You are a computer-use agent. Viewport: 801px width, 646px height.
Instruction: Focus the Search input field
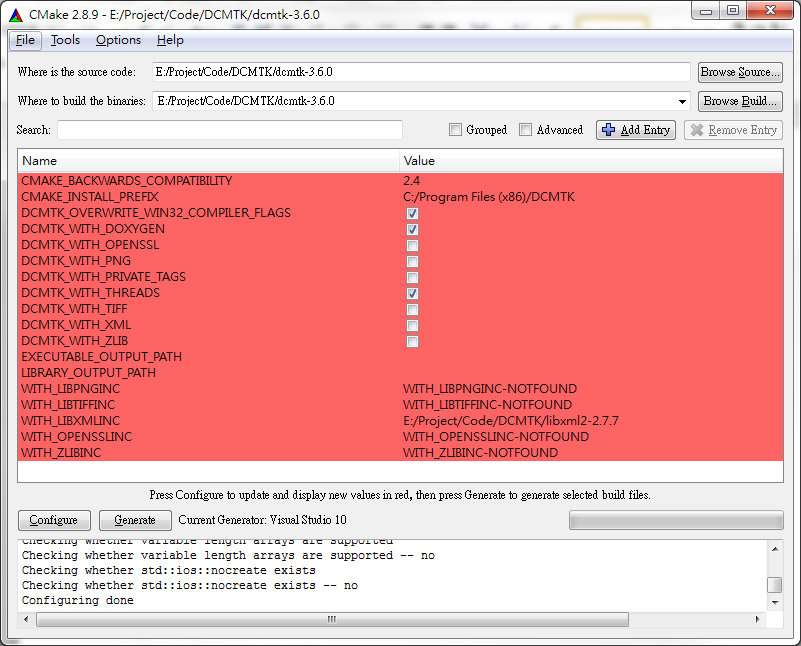point(230,130)
